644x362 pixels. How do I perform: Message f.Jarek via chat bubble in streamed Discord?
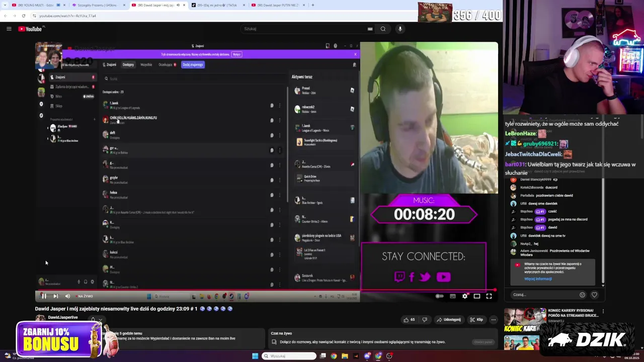272,105
